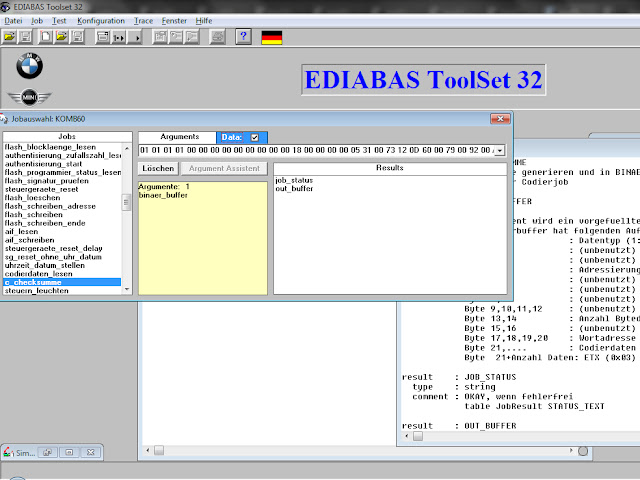Click the window-layout toolbar icon
The height and width of the screenshot is (480, 640).
102,37
